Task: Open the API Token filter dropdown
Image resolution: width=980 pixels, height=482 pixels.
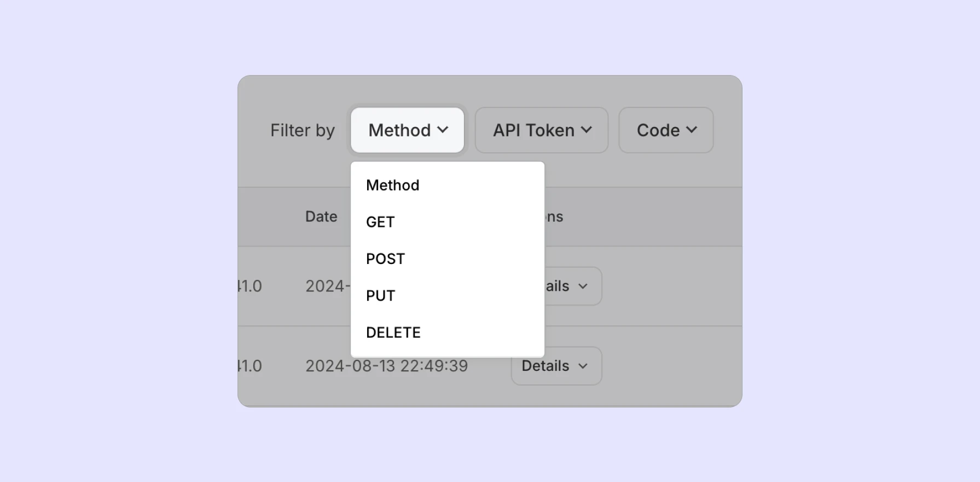Action: point(541,130)
